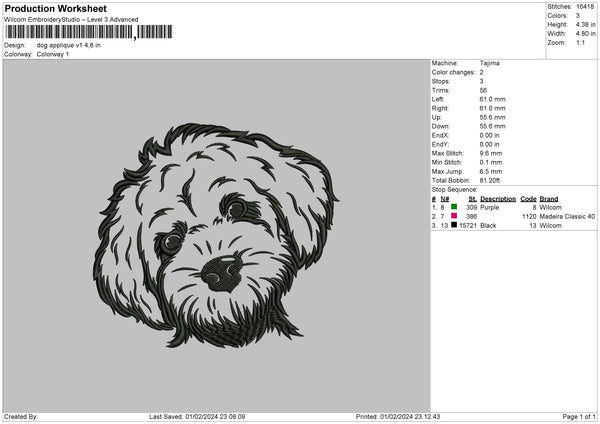Click the Stitches value '16418'
600x424 pixels.
585,7
